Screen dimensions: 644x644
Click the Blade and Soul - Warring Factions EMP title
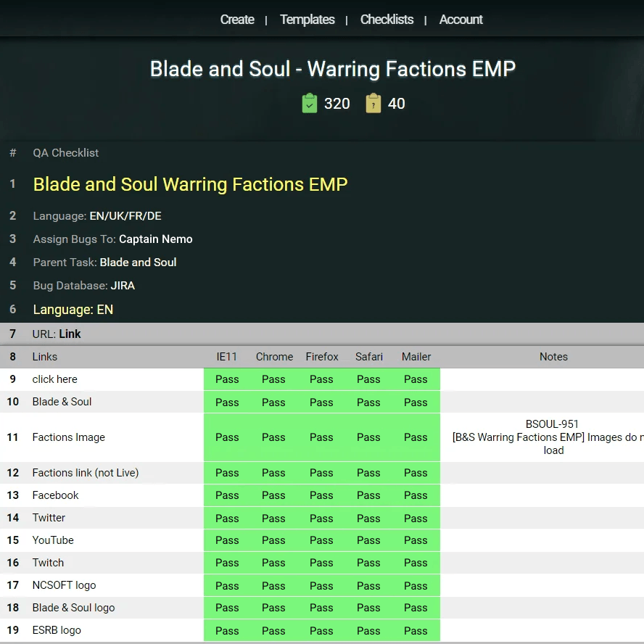tap(333, 69)
